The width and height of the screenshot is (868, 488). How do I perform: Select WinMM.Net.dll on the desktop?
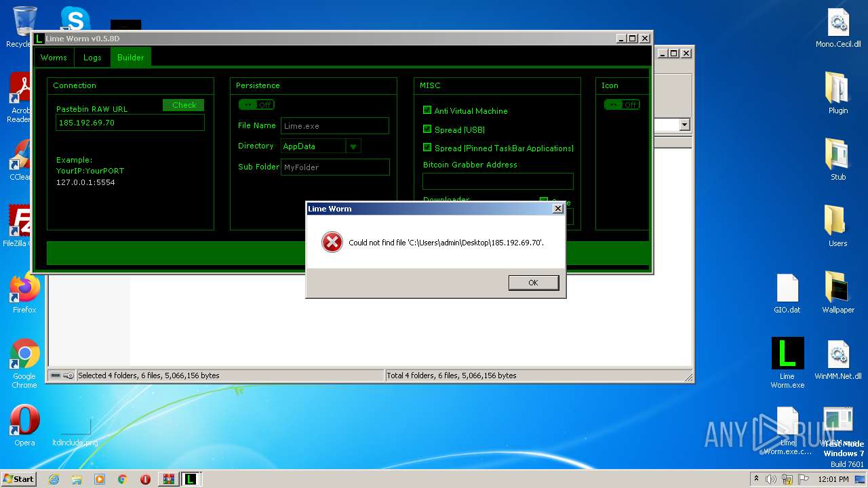tap(838, 359)
